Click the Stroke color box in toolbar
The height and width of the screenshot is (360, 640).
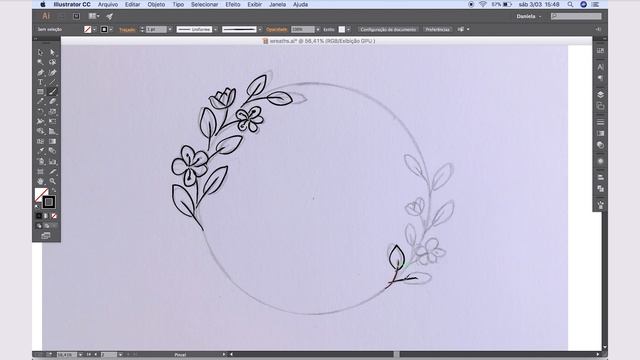tap(49, 202)
